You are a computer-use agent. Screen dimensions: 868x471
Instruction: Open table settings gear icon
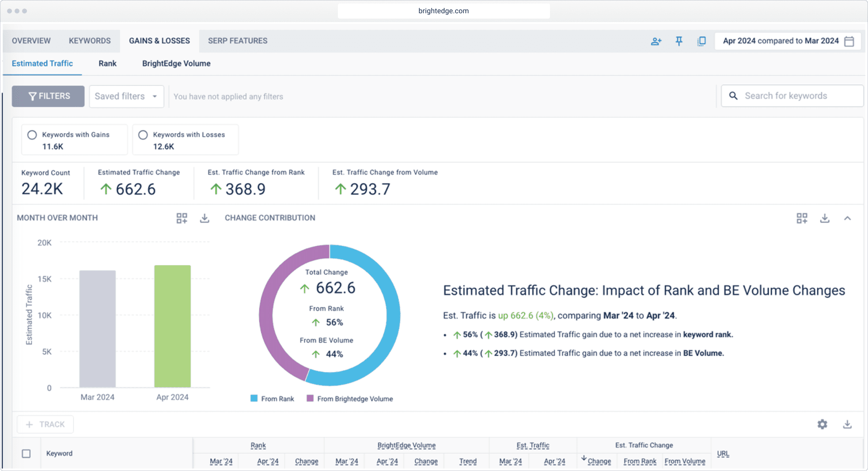tap(822, 424)
